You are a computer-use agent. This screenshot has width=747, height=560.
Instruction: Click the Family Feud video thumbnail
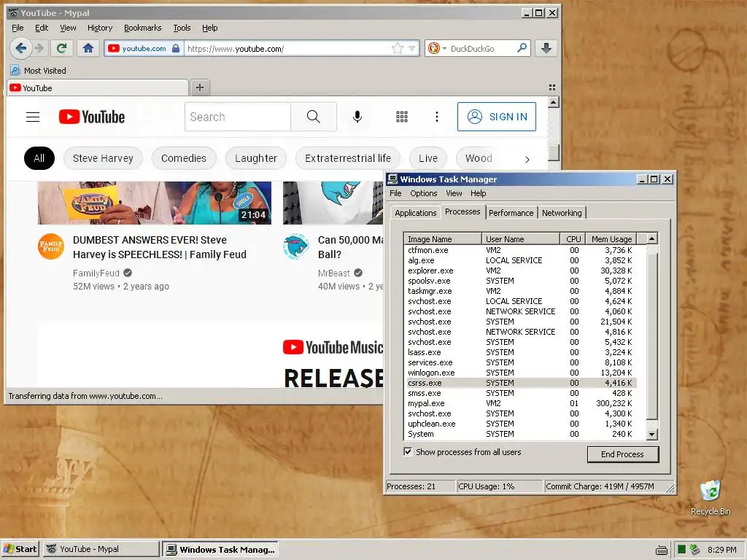point(155,203)
